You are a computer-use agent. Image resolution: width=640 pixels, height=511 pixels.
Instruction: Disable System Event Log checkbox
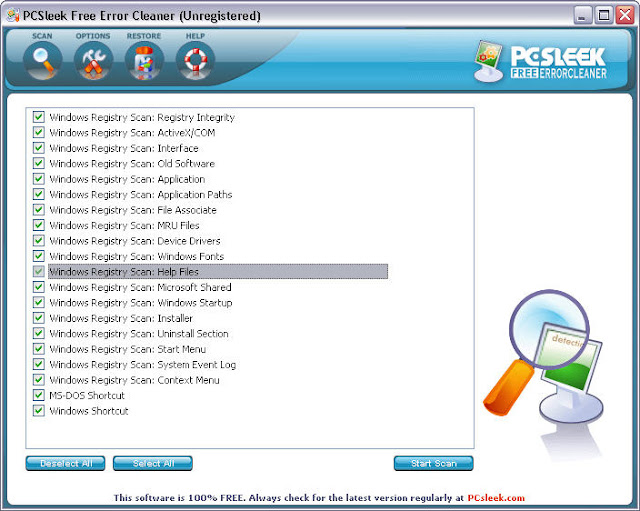click(x=39, y=364)
